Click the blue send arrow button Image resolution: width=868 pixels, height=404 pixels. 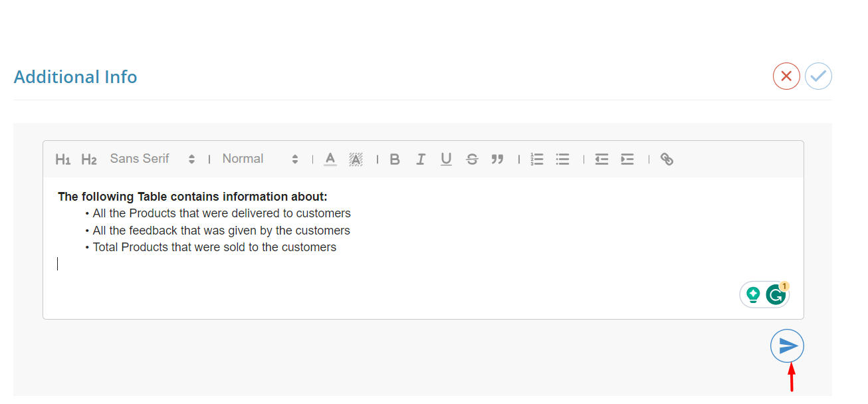(788, 346)
